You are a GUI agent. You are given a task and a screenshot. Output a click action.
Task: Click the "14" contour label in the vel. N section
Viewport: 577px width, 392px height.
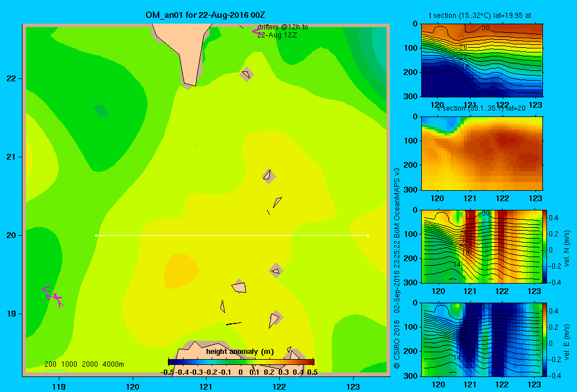click(x=456, y=265)
